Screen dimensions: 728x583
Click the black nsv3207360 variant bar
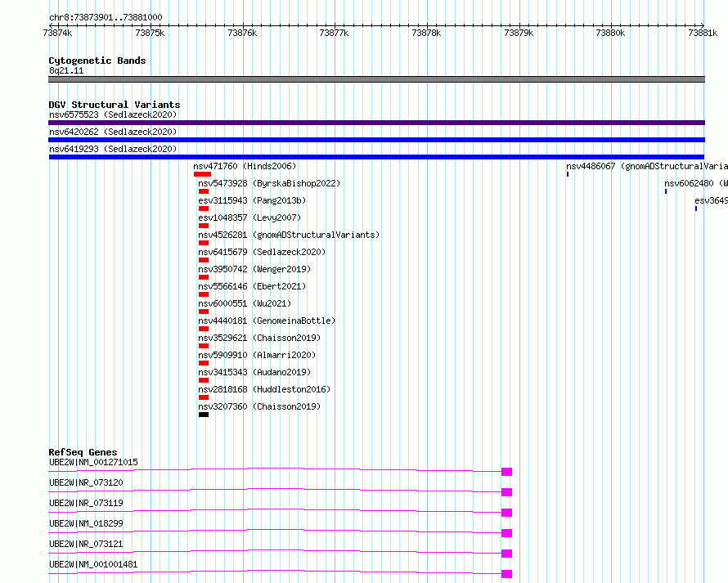204,415
